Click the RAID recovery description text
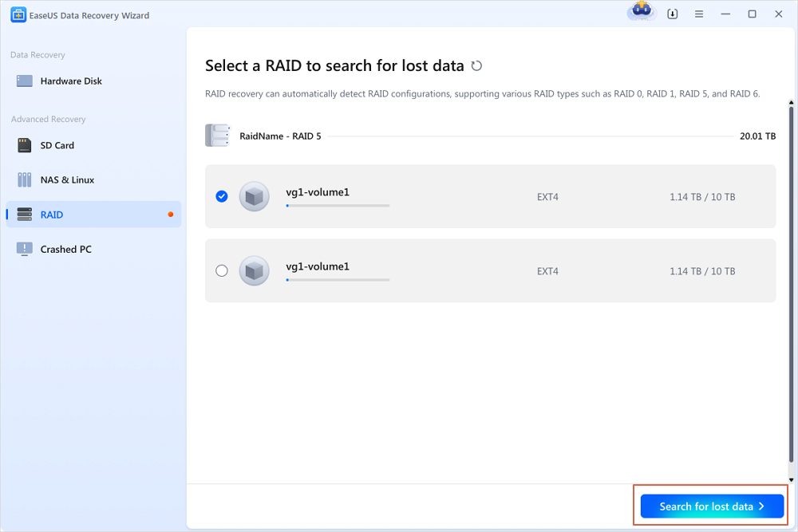Screen dimensions: 798x532 483,93
